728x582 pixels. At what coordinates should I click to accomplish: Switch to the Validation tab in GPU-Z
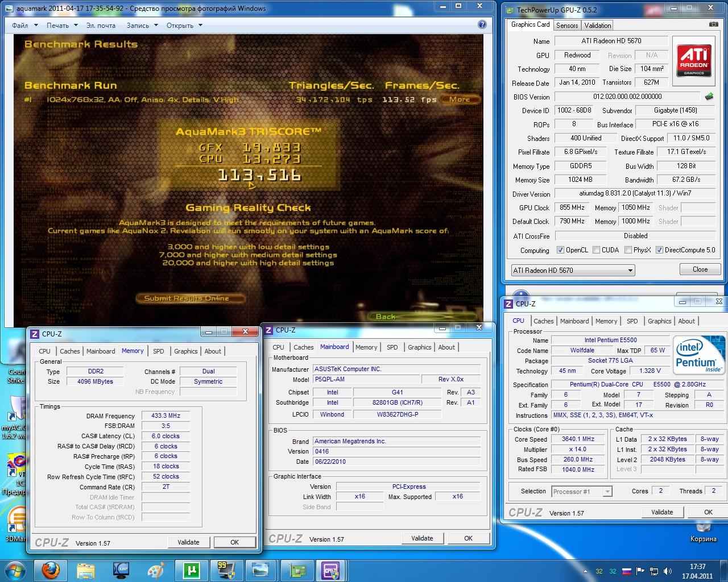tap(598, 26)
